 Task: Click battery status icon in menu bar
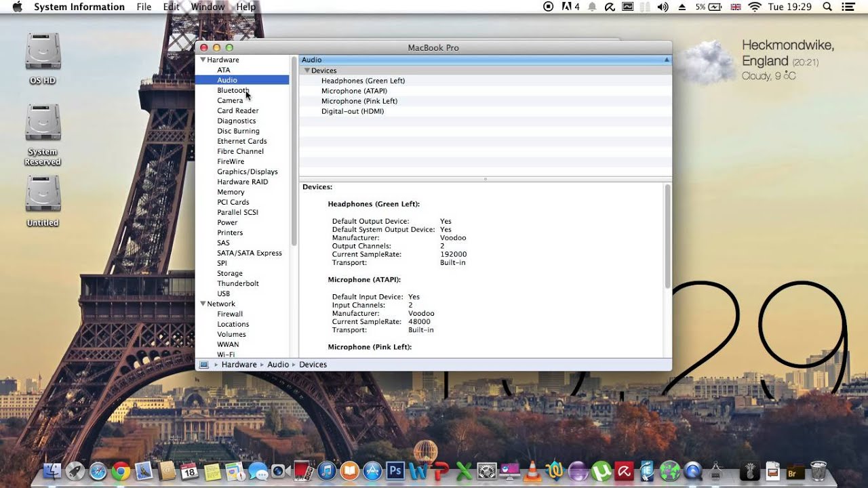point(715,7)
